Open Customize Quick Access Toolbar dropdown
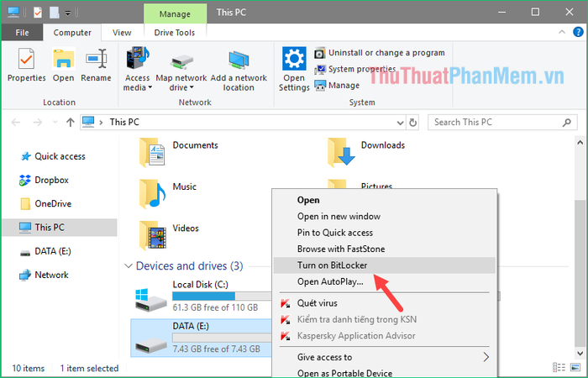Image resolution: width=588 pixels, height=378 pixels. [68, 13]
